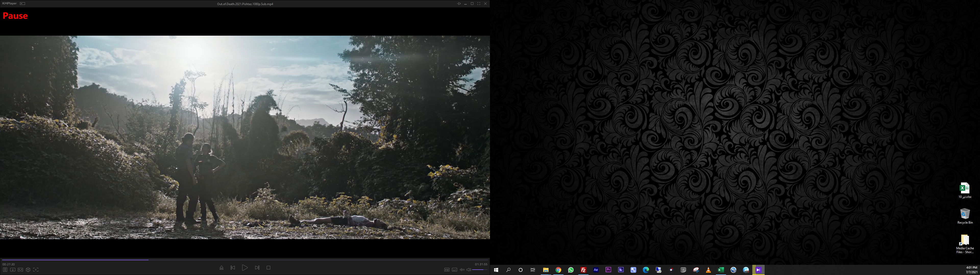Open the audio equalizer waveform icon
This screenshot has width=980, height=275.
pos(462,270)
